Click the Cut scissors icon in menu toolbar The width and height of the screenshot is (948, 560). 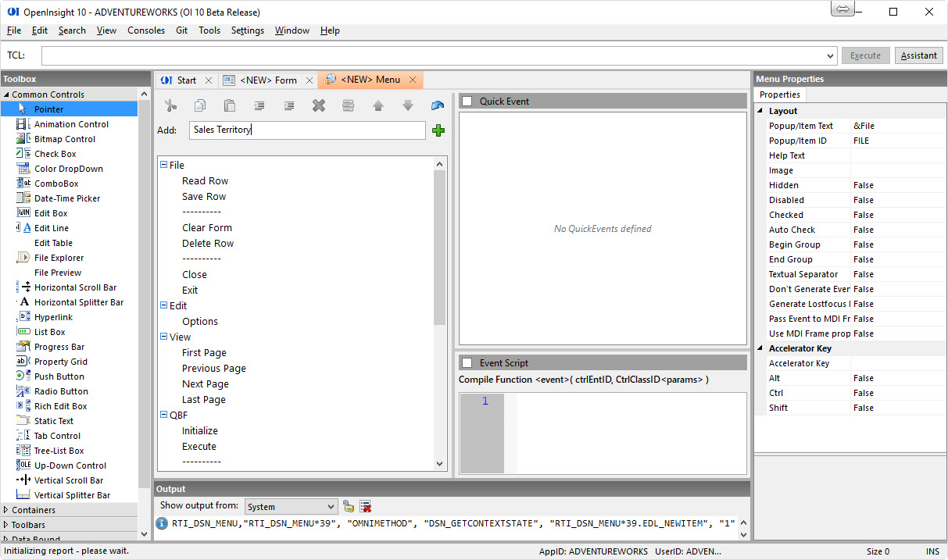pos(171,105)
